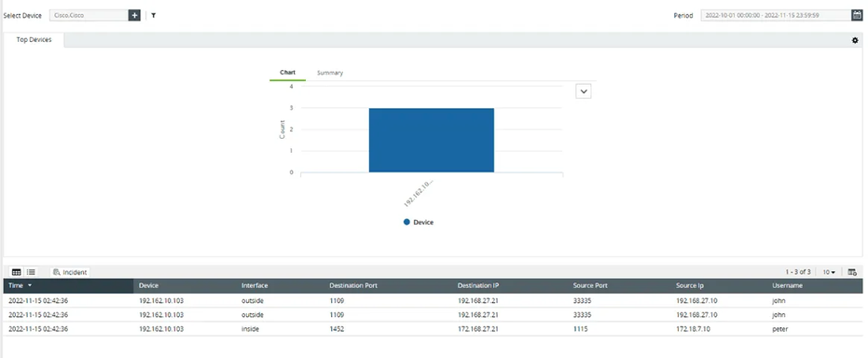
Task: Switch to list view icon
Action: [x=31, y=272]
